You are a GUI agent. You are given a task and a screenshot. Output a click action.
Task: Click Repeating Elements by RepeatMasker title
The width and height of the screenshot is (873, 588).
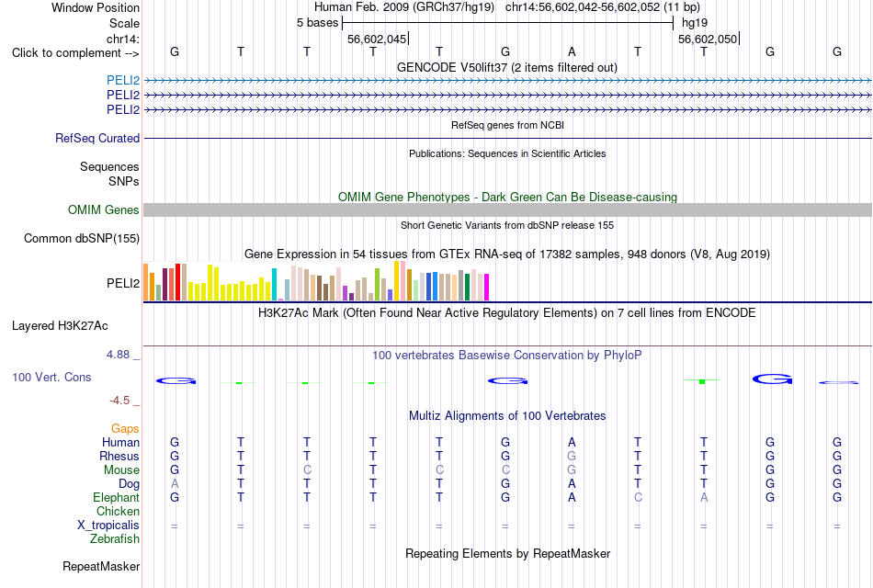point(507,553)
